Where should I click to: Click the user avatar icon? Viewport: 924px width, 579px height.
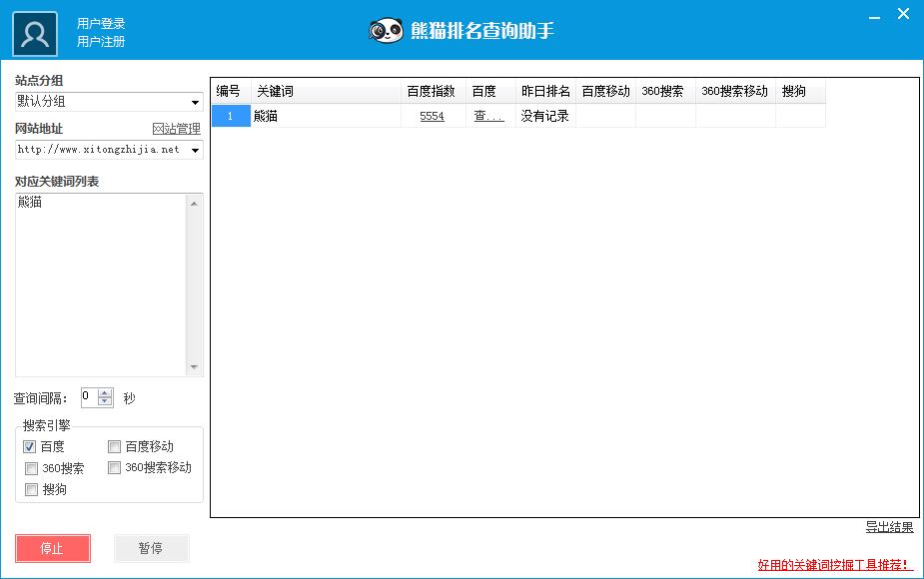pyautogui.click(x=35, y=34)
